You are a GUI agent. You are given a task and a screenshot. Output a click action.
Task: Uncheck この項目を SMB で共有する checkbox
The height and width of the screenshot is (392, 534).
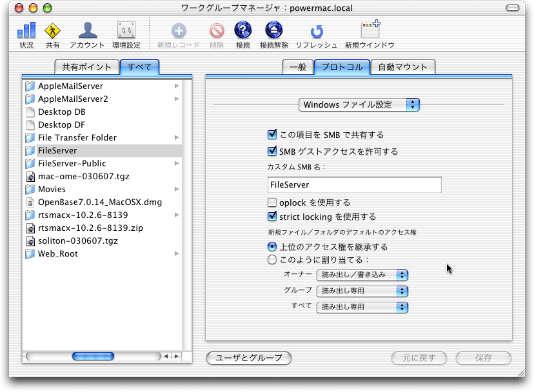click(272, 135)
